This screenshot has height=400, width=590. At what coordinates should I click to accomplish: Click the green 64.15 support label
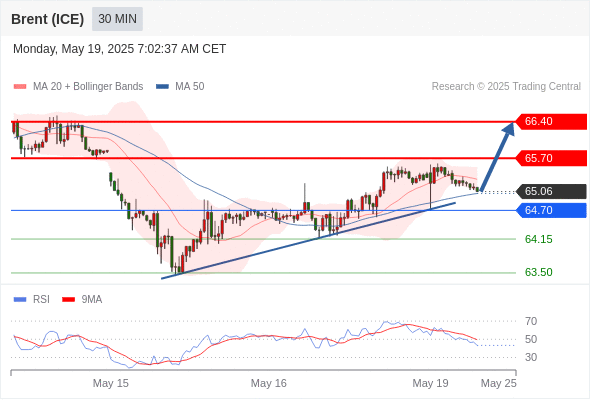(x=538, y=239)
